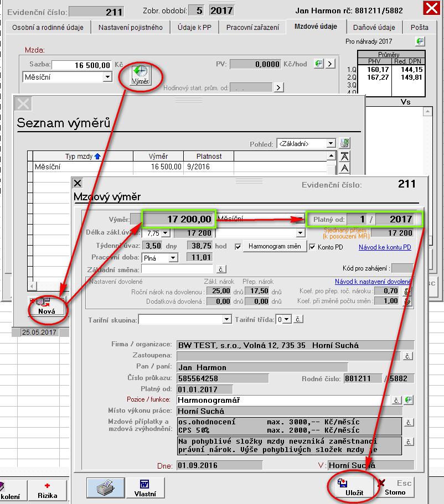Switch to Nastavení pojistného tab
444x504 pixels.
tap(130, 27)
